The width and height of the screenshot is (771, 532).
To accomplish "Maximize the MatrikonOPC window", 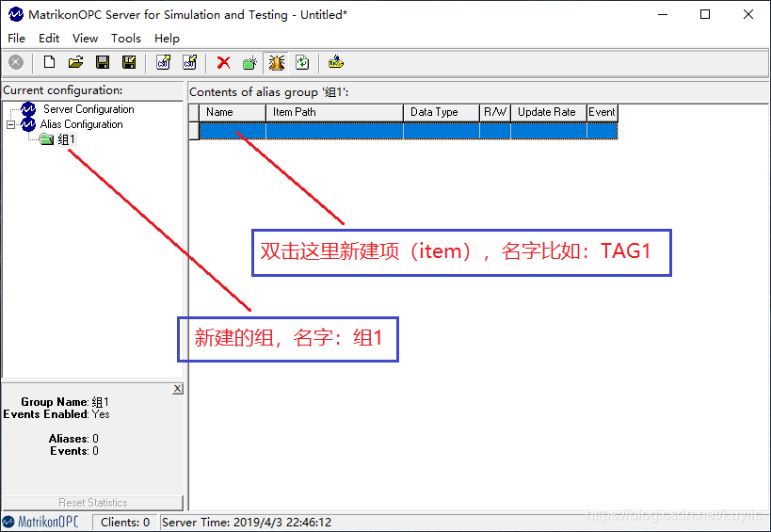I will (x=705, y=14).
